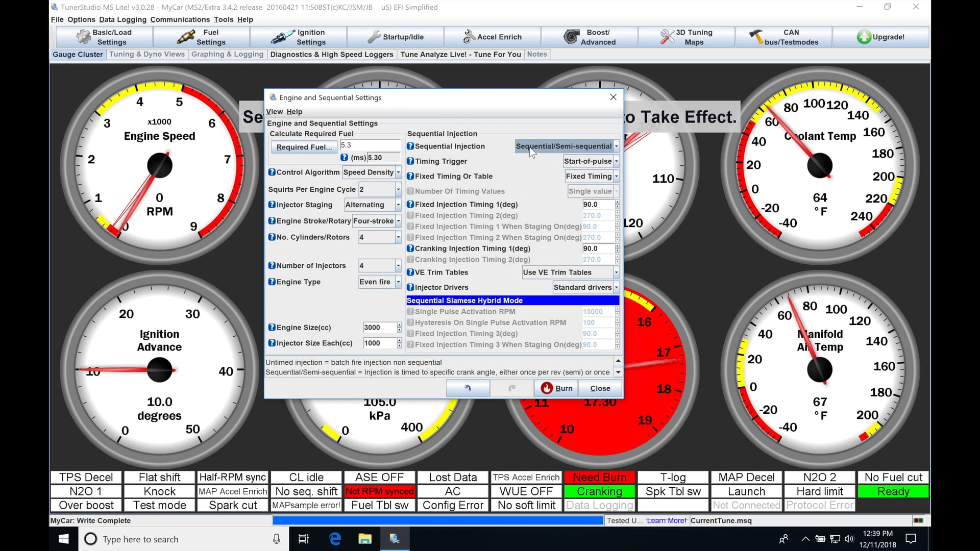Open Microsoft Edge from taskbar
This screenshot has width=980, height=551.
coord(335,539)
